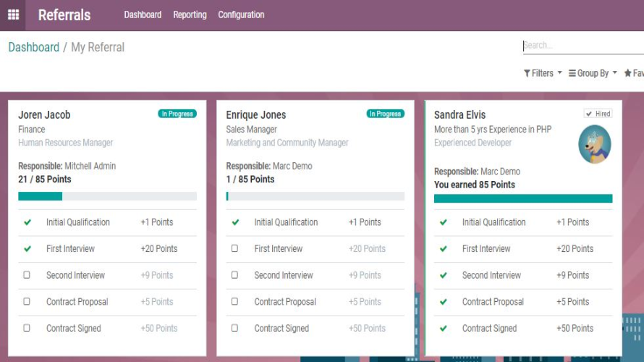Expand the Filters dropdown
This screenshot has height=362, width=644.
pyautogui.click(x=543, y=73)
